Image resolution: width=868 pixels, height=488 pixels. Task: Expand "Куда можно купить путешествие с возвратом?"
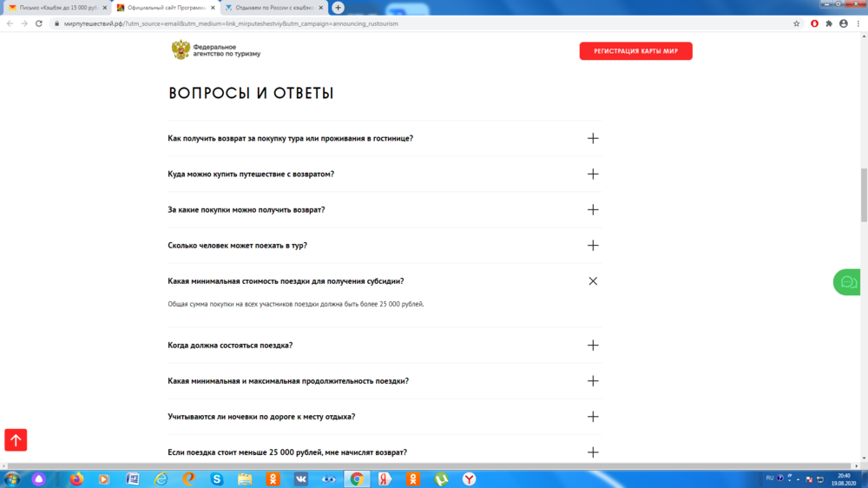click(593, 174)
